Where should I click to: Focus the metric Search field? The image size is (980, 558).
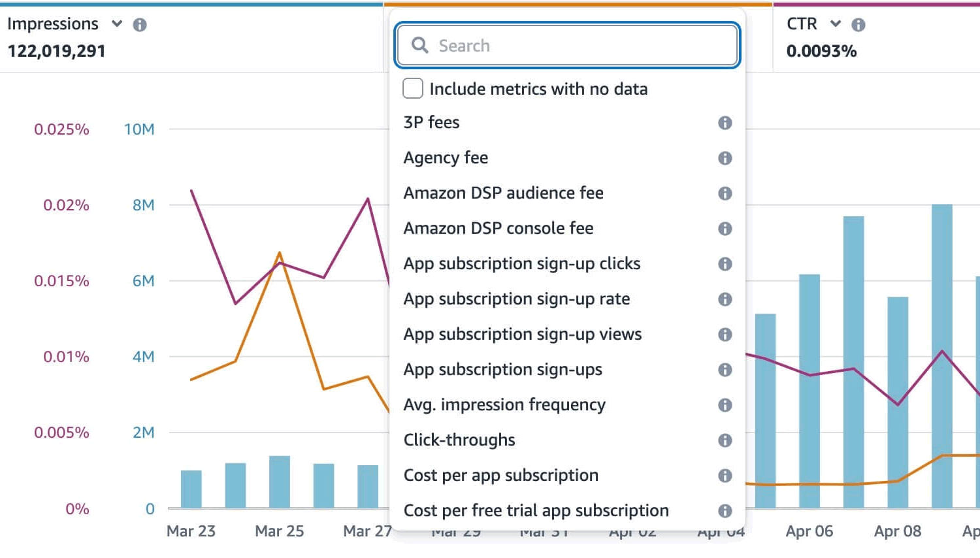[x=567, y=45]
